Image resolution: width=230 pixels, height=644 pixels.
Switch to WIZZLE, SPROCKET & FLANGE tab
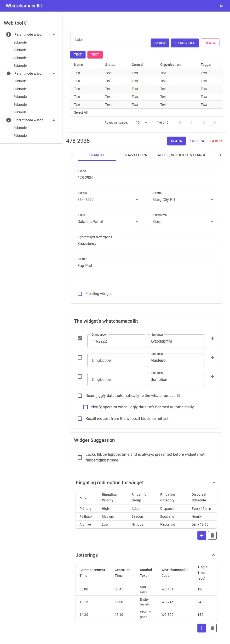pos(182,155)
